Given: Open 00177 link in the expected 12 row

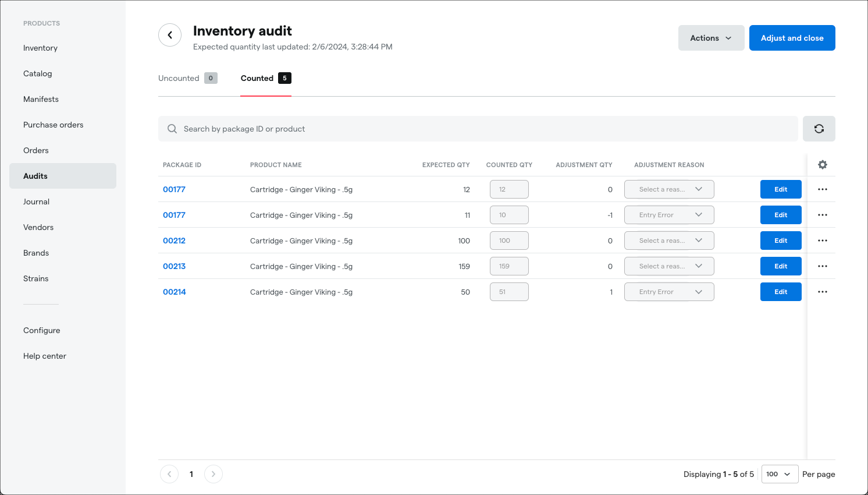Looking at the screenshot, I should click(174, 189).
